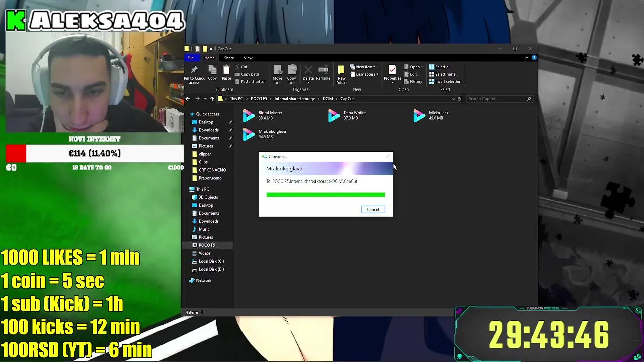Open GRT KONACNO folder in sidebar

point(212,170)
